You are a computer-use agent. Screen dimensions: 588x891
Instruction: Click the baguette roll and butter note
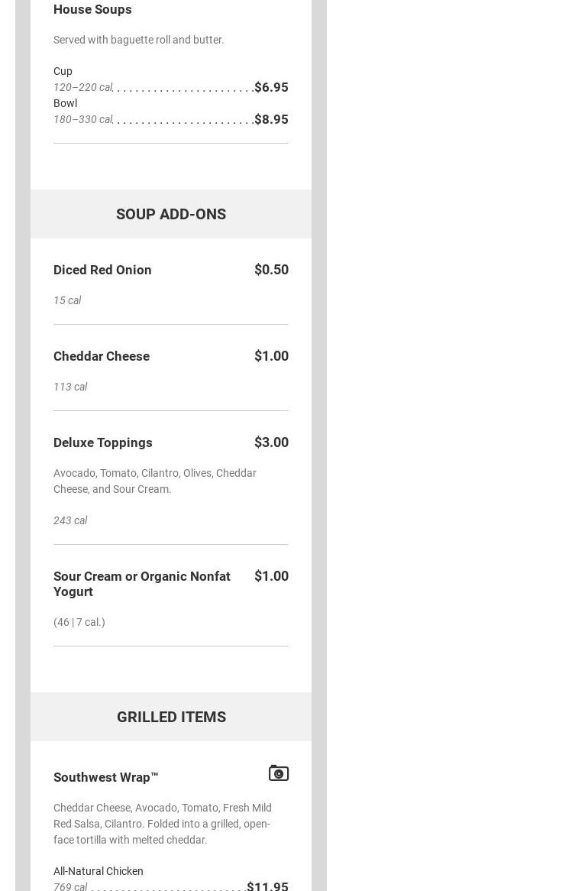pos(139,40)
